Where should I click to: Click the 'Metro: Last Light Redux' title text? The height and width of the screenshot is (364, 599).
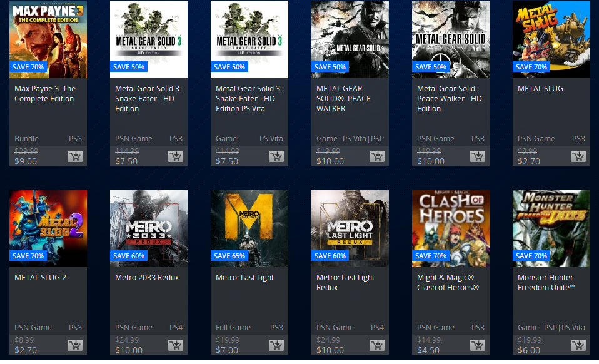pyautogui.click(x=345, y=282)
